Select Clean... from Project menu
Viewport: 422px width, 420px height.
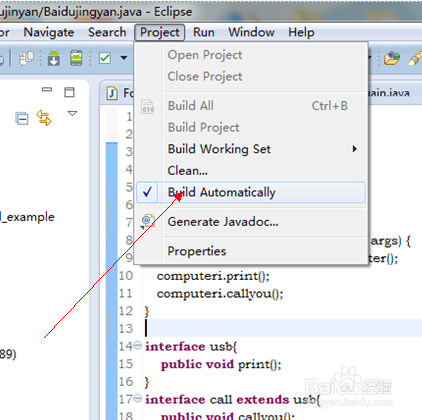pos(251,171)
